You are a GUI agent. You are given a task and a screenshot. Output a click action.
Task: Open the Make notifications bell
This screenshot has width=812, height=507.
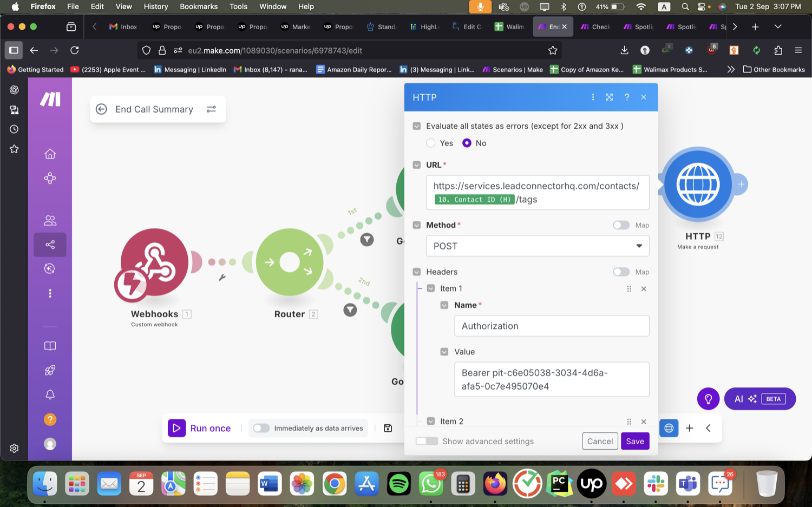(x=50, y=394)
